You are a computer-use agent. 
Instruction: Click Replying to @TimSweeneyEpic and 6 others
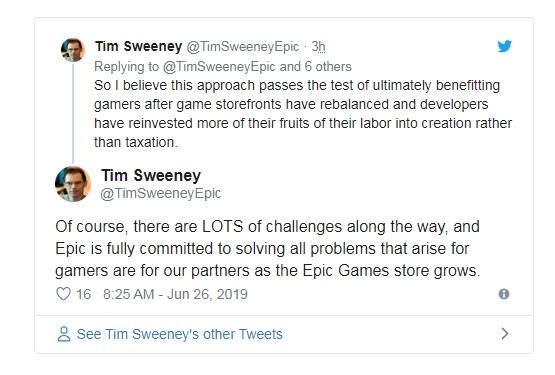pyautogui.click(x=223, y=67)
